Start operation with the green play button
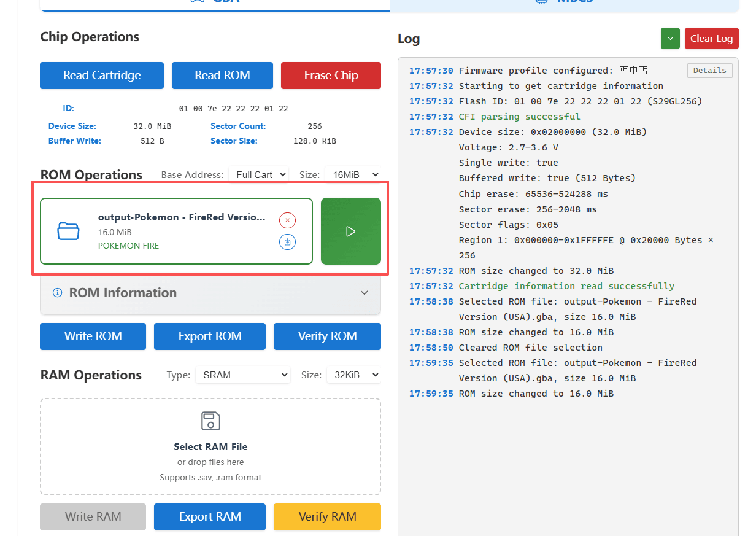Viewport: 756px width, 536px height. coord(351,231)
